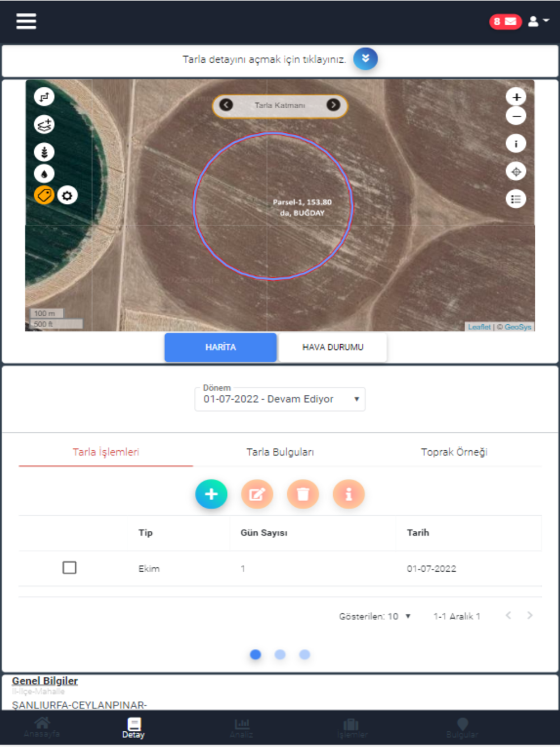Open İşlemler in bottom navigation

click(352, 728)
